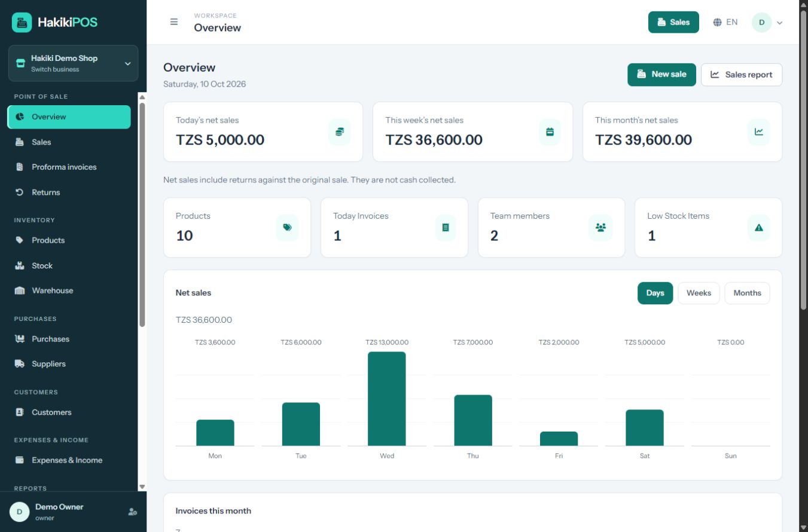The image size is (808, 532).
Task: Click the warning icon on Low Stock Items card
Action: coord(759,228)
